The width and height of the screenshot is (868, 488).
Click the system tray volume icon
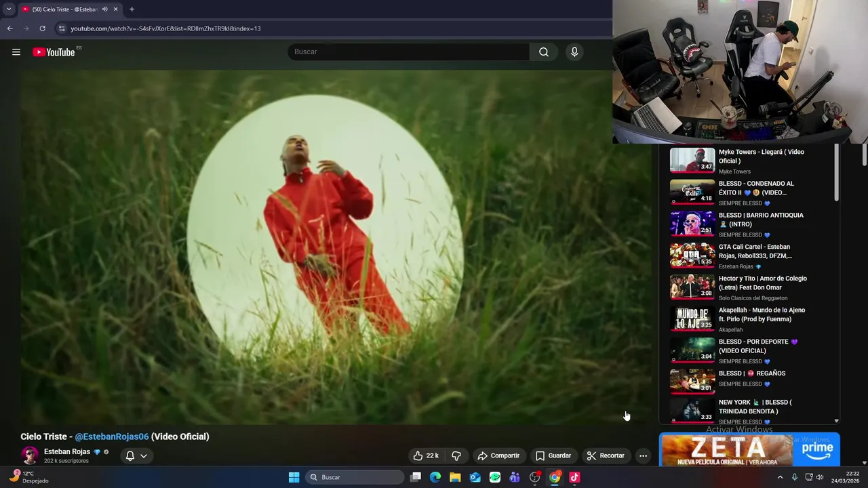820,477
